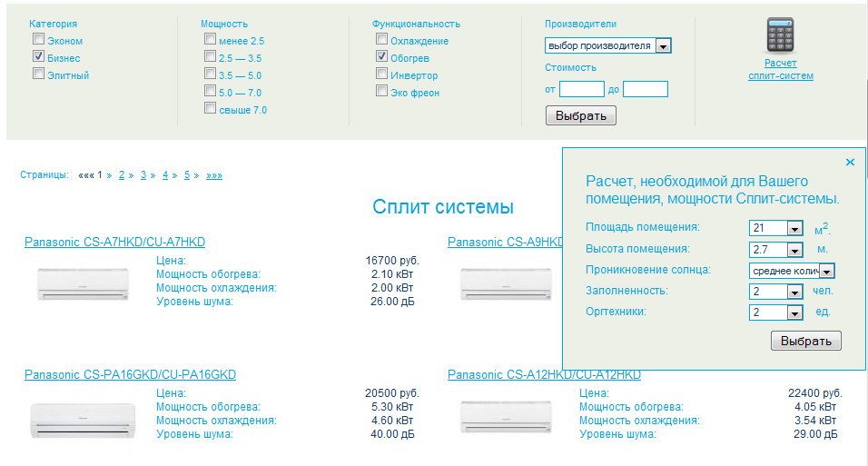Expand the Проникновение солнца dropdown
This screenshot has width=868, height=466.
click(x=792, y=271)
